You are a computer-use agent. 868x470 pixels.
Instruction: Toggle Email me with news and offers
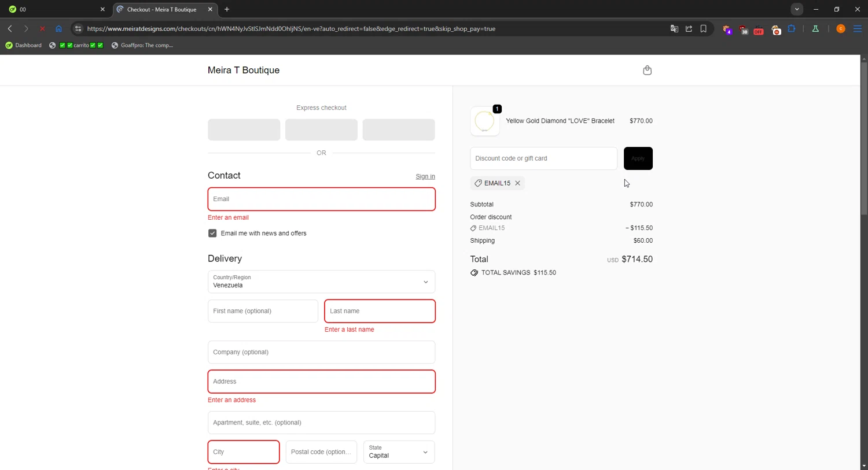212,233
